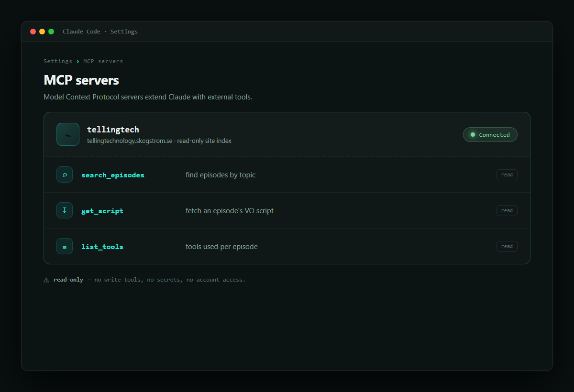
Task: Select the search_episodes tool name
Action: point(113,175)
